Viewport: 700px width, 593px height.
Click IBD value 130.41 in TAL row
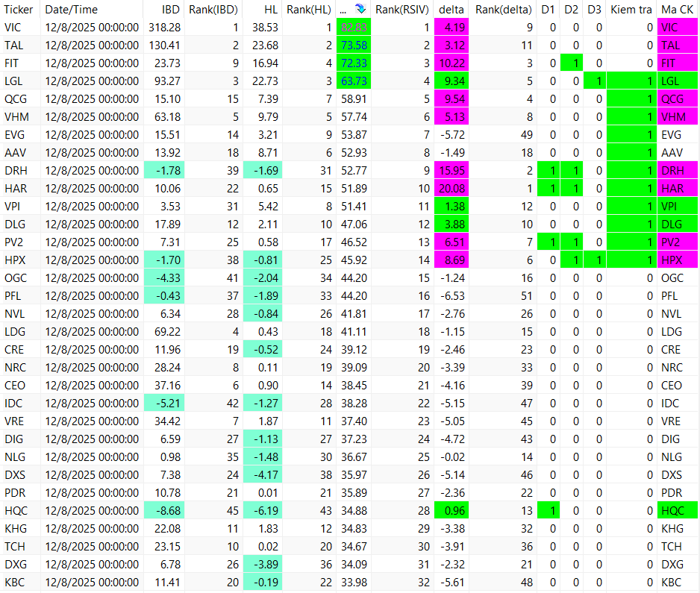click(x=164, y=45)
